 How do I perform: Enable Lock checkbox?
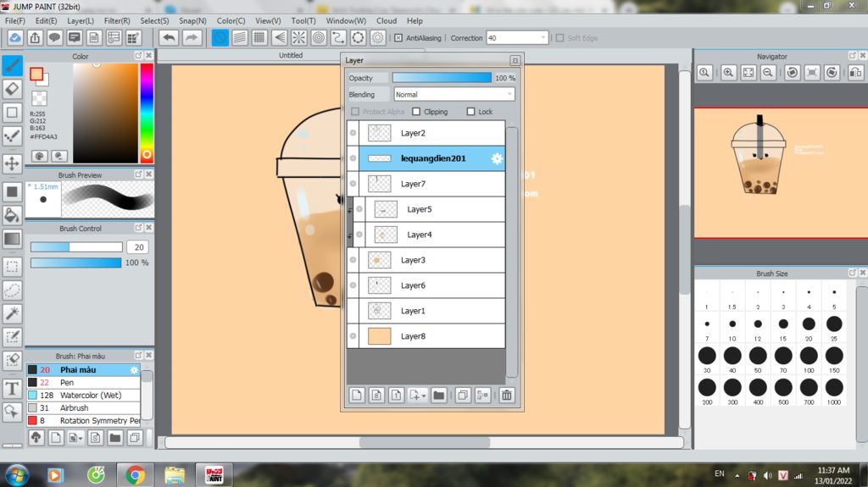470,112
